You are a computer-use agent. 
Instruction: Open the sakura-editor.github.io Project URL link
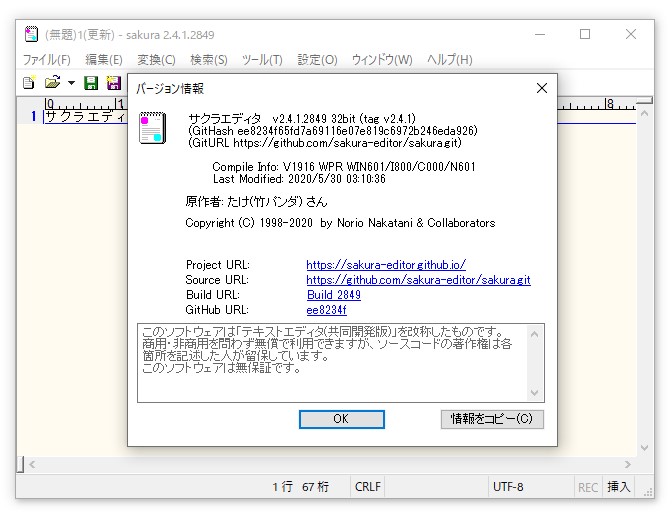(386, 265)
